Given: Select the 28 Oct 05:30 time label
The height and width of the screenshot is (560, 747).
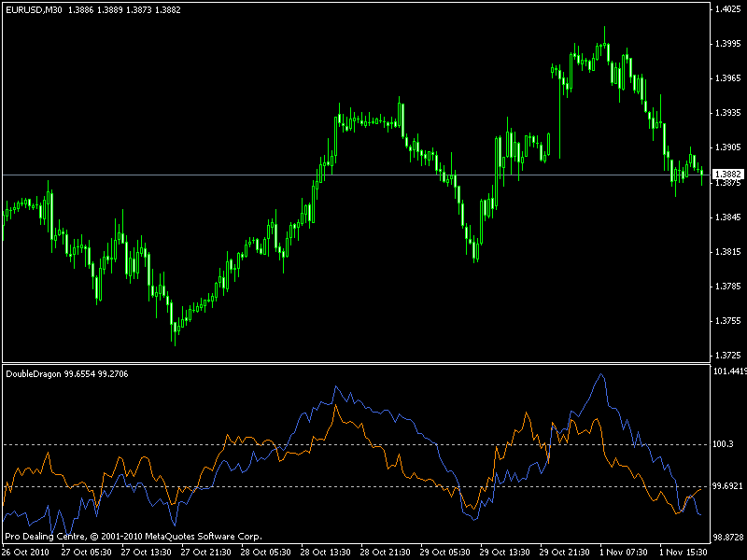Looking at the screenshot, I should coord(265,553).
